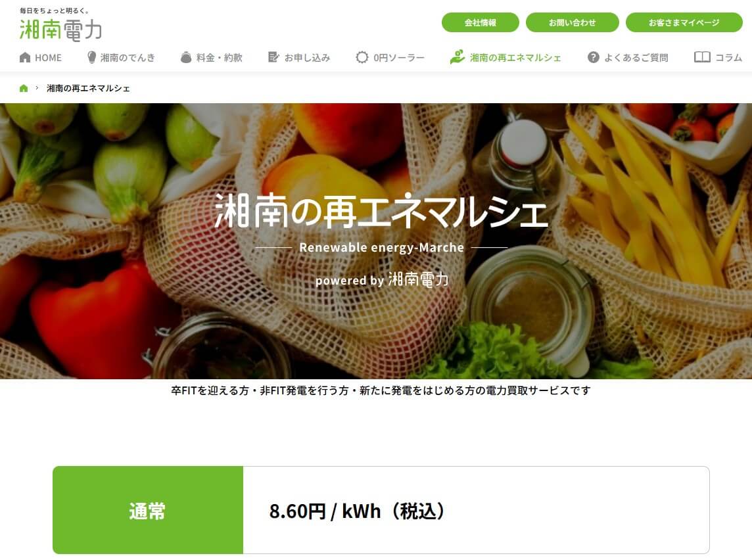The width and height of the screenshot is (752, 560).
Task: Click the sun icon for 0円ソーラー
Action: pyautogui.click(x=362, y=58)
